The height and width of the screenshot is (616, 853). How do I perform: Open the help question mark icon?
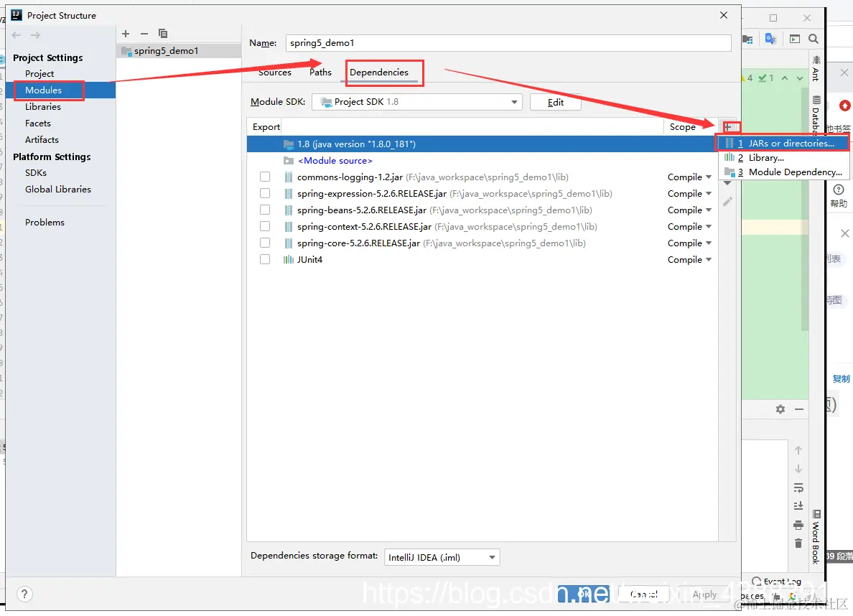[x=839, y=190]
